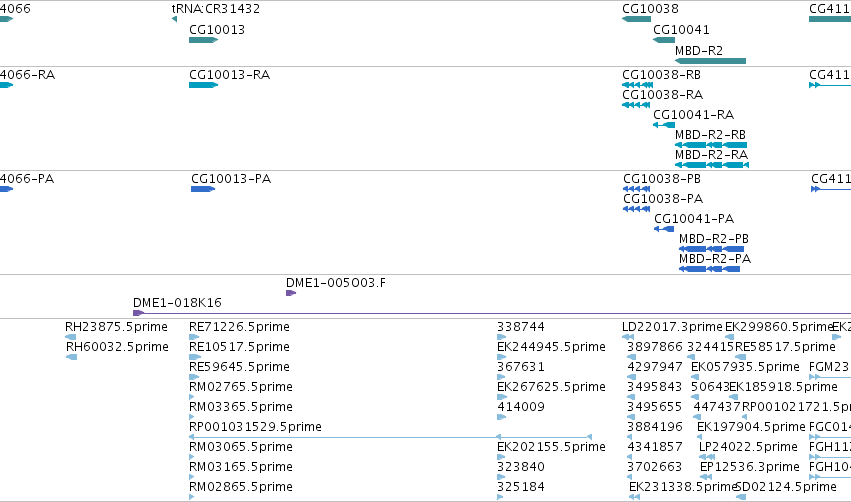Select the EK267625.5prime EST label

click(551, 387)
